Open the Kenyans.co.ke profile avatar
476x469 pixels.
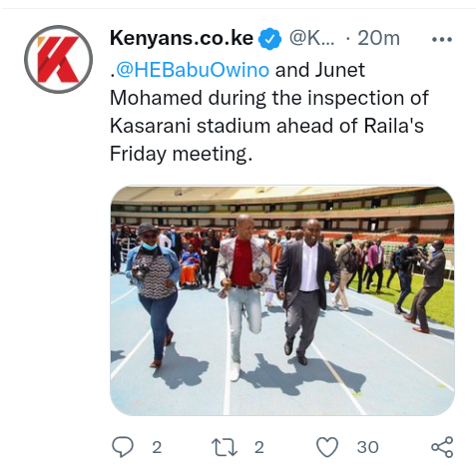tap(59, 59)
